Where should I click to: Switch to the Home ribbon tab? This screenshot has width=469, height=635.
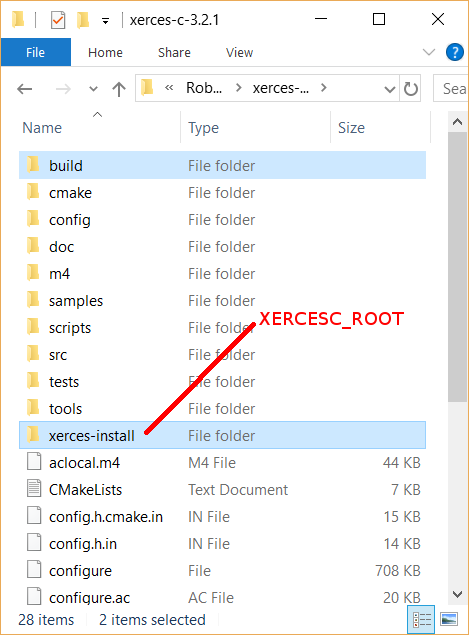(105, 53)
